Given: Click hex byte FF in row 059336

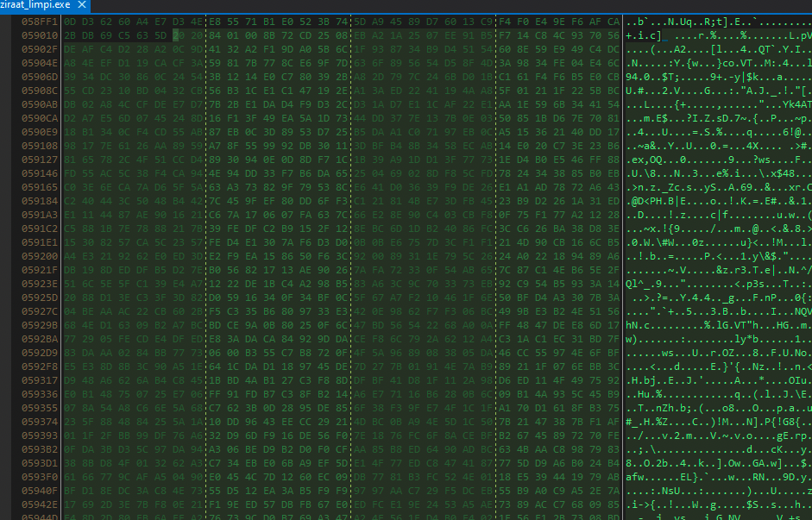Looking at the screenshot, I should coord(214,394).
